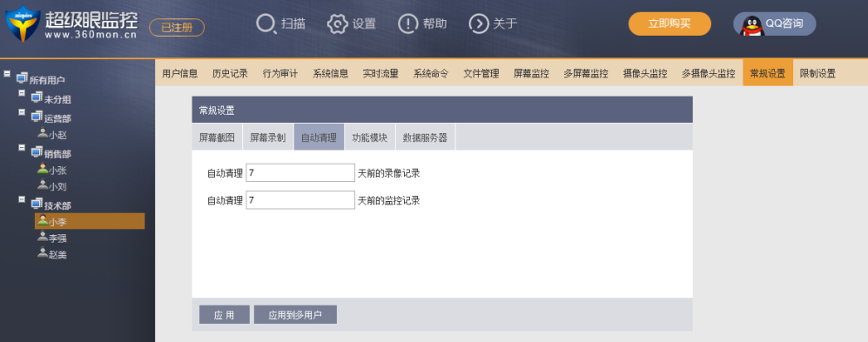Image resolution: width=868 pixels, height=342 pixels.
Task: Click the user icon beside 小赵
Action: coord(43,133)
